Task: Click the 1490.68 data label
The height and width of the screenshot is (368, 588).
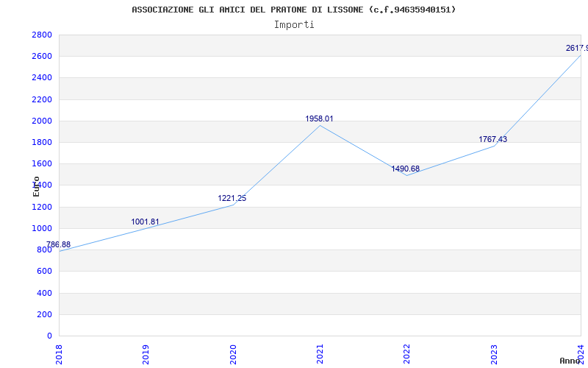Action: coord(406,169)
